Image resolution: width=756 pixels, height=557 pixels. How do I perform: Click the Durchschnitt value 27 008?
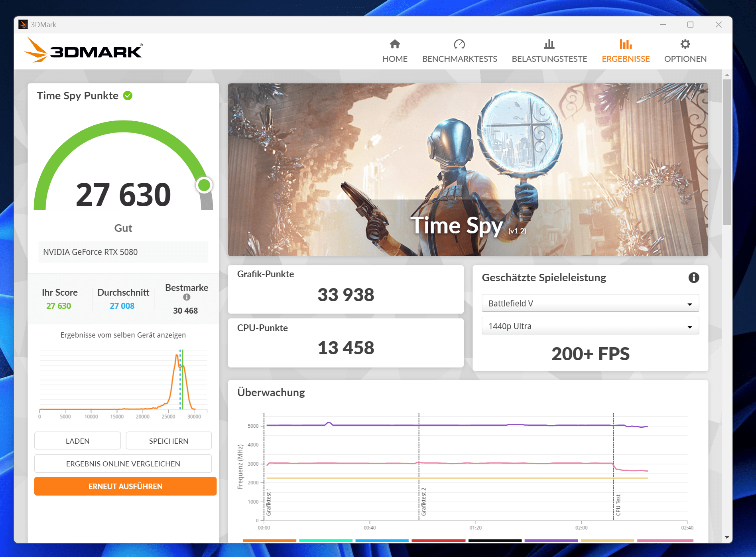[122, 306]
